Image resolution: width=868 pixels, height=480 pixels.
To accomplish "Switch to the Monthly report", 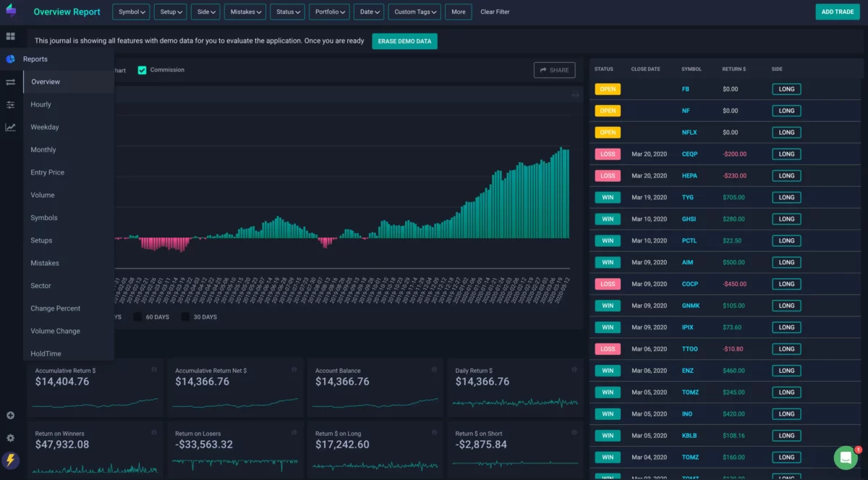I will [43, 149].
